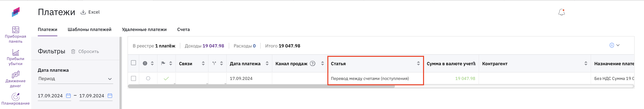Open start date calendar icon
The height and width of the screenshot is (109, 644).
pyautogui.click(x=68, y=96)
